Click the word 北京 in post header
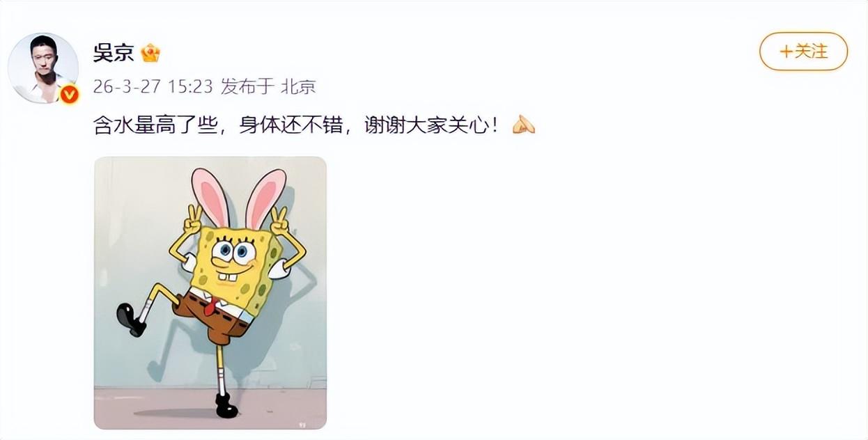 (x=299, y=86)
